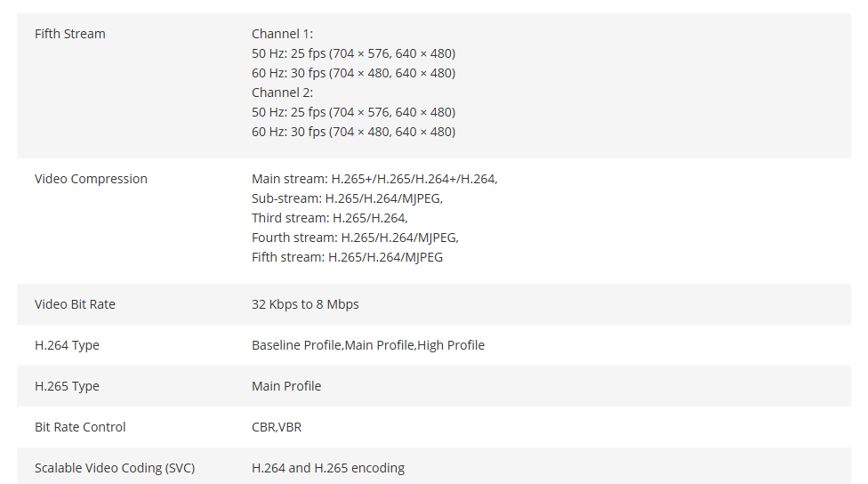Select the 32 Kbps to 8 Mbps value

coord(305,304)
